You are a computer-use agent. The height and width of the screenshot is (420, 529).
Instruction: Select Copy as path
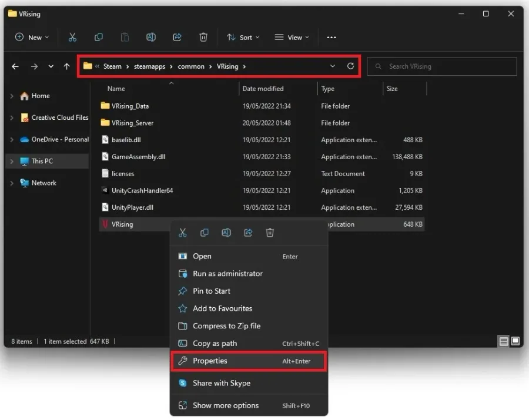coord(249,344)
